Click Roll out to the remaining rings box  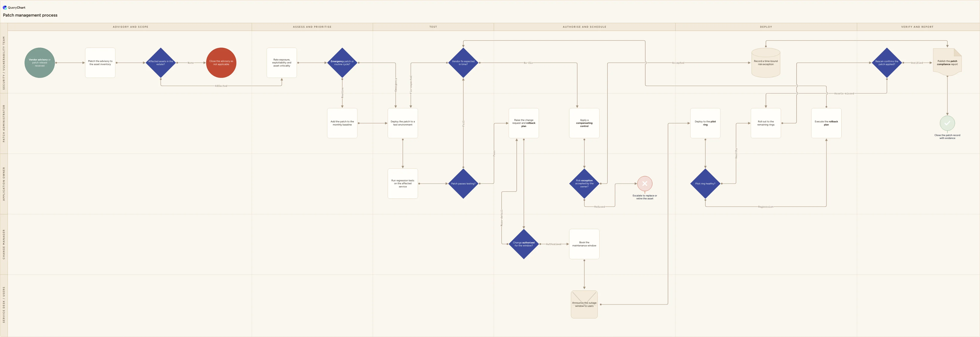coord(765,123)
